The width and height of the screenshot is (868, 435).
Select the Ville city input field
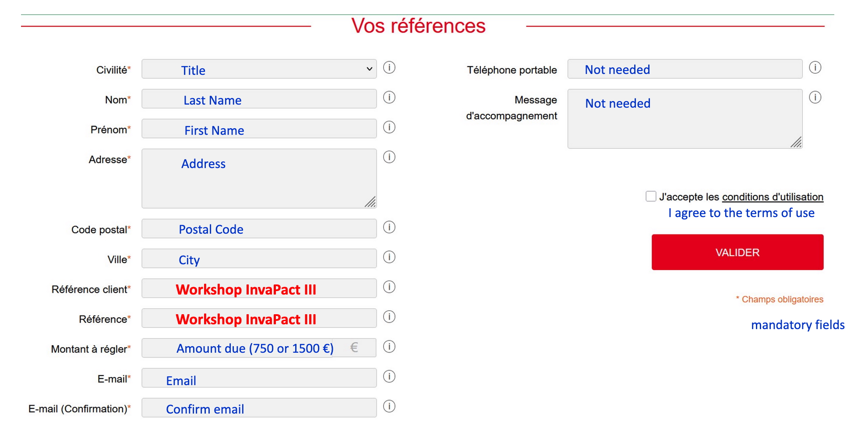pyautogui.click(x=259, y=259)
